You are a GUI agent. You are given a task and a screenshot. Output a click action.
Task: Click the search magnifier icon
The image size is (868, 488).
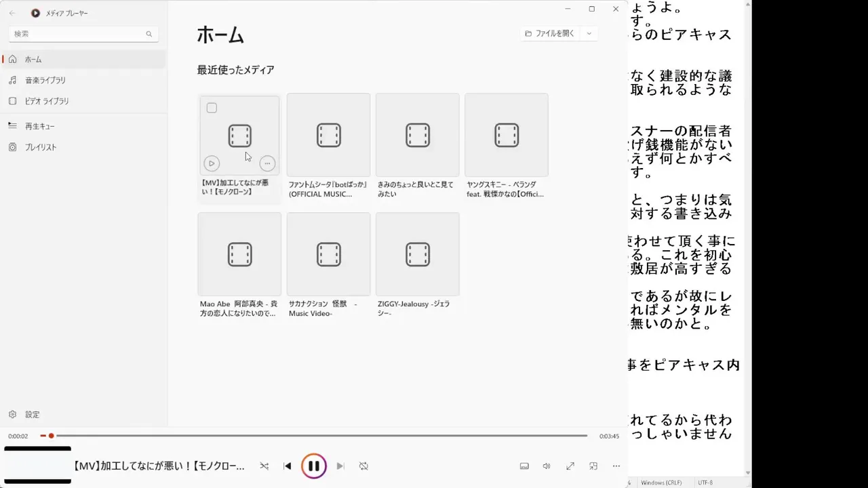(x=149, y=34)
